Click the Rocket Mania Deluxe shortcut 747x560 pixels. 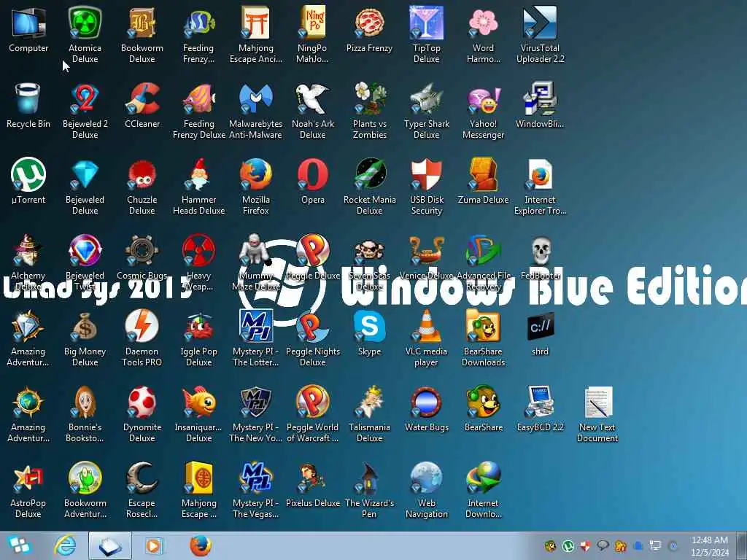[x=370, y=186]
